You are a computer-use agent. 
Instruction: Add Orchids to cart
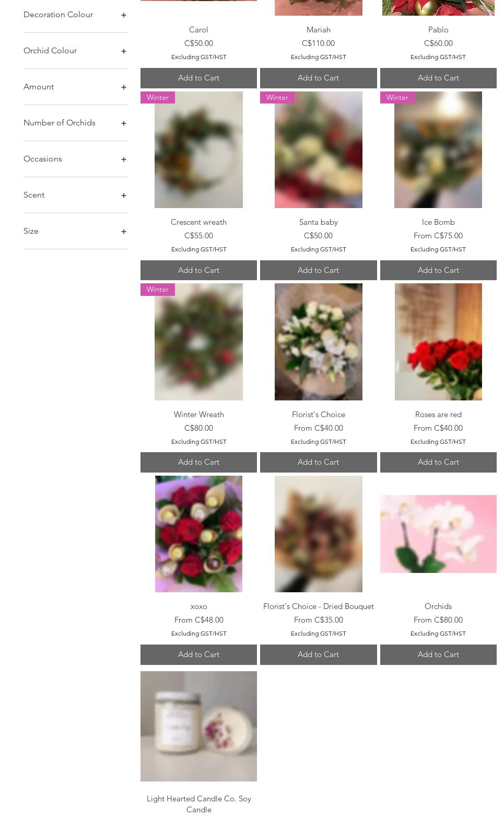(438, 654)
